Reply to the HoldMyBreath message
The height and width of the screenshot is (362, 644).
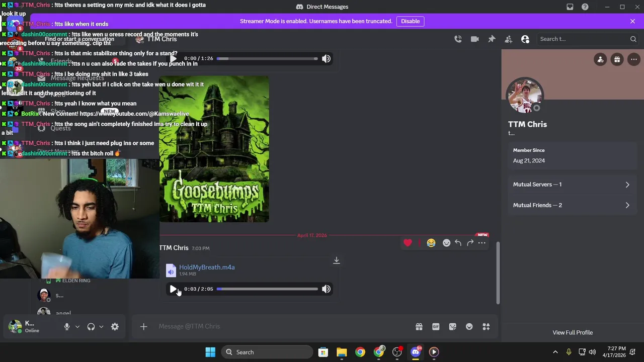458,243
